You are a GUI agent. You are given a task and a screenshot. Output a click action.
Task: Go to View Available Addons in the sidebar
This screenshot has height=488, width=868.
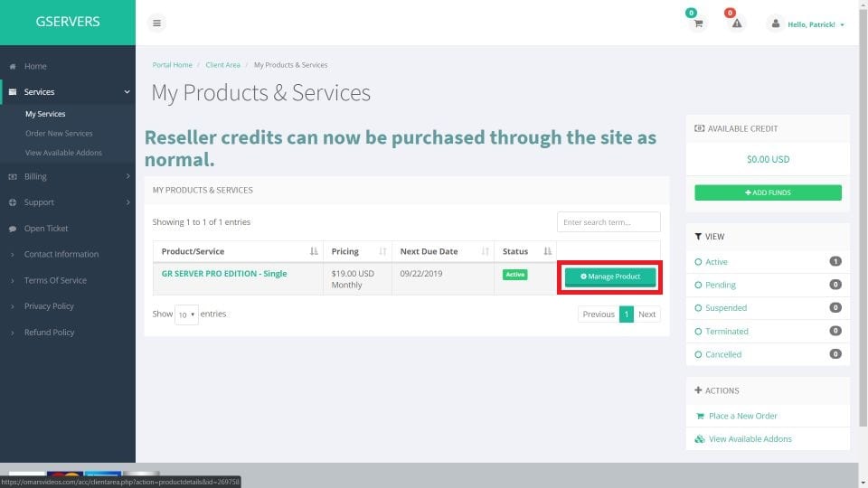(x=63, y=153)
